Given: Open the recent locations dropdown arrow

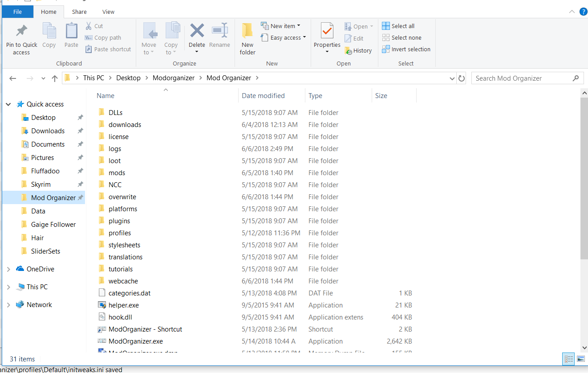Looking at the screenshot, I should [43, 78].
